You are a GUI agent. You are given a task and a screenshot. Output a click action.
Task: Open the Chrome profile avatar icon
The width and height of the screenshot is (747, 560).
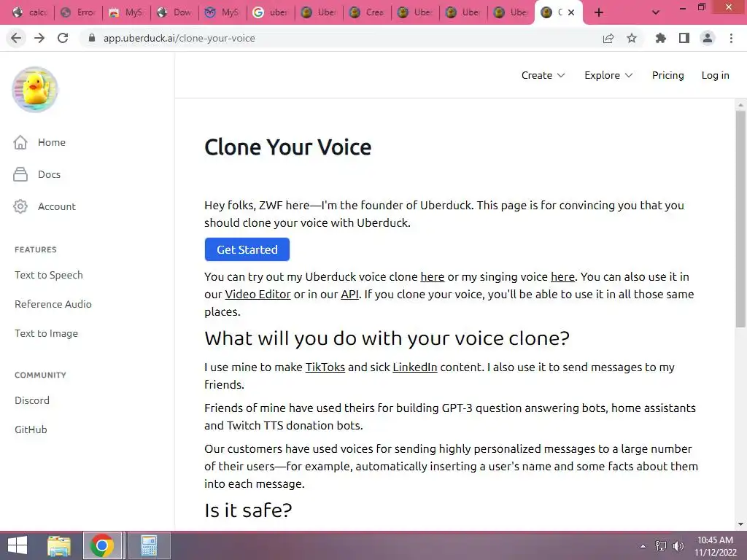pos(708,38)
